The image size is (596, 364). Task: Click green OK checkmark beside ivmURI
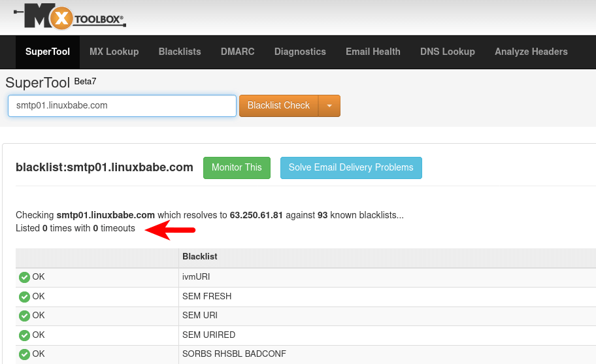(24, 277)
